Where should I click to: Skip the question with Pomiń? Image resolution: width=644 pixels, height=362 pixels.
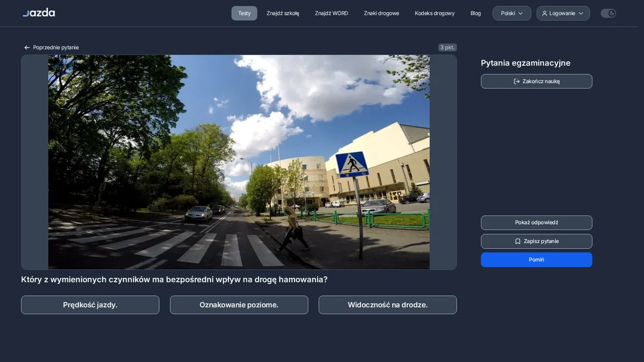537,260
